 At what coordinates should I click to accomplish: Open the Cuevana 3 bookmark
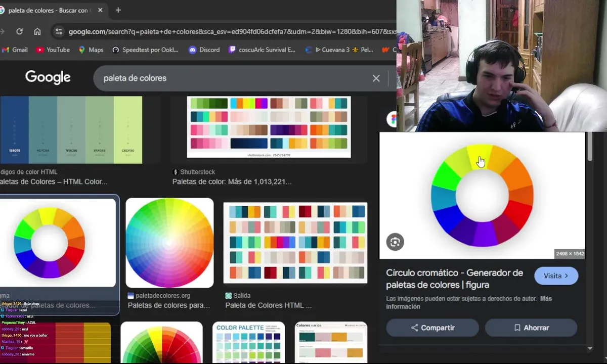pos(327,50)
